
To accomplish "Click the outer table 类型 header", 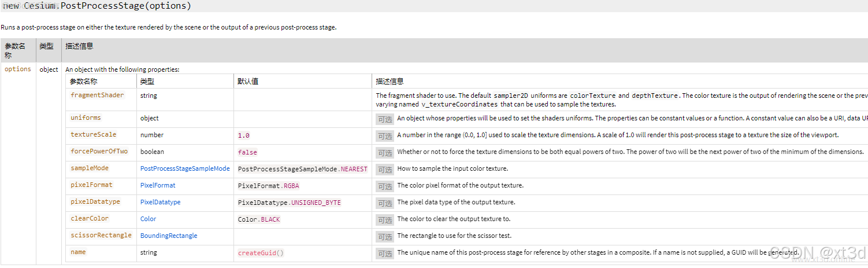I will coord(46,46).
